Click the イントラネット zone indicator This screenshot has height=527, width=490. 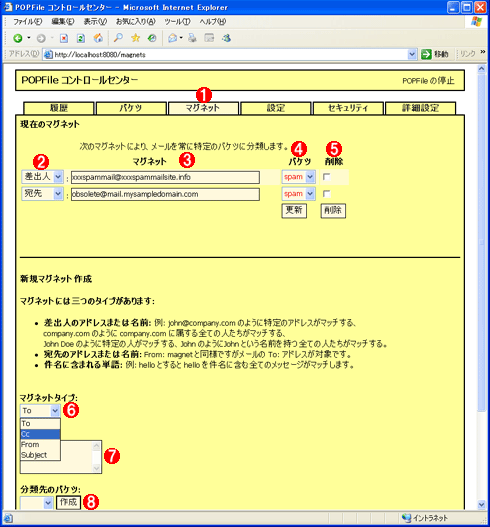pos(425,518)
